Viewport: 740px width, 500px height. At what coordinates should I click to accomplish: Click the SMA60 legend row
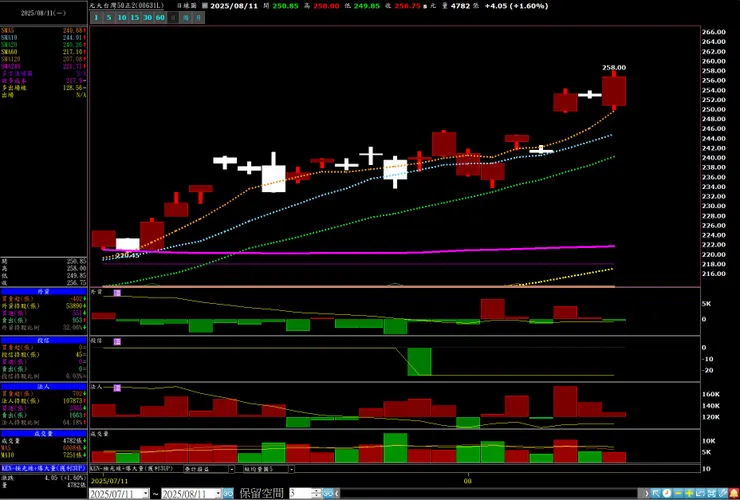pos(43,52)
